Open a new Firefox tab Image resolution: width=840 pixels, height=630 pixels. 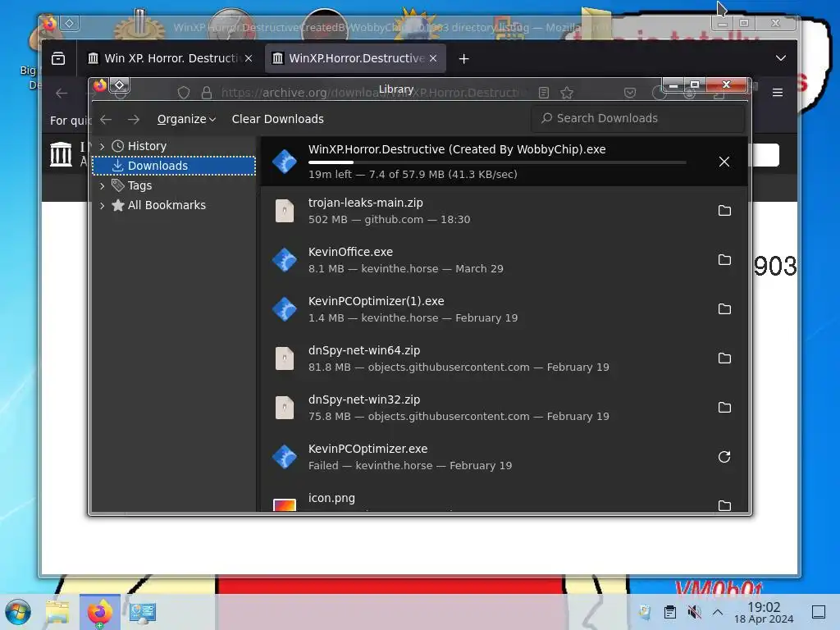(x=464, y=59)
